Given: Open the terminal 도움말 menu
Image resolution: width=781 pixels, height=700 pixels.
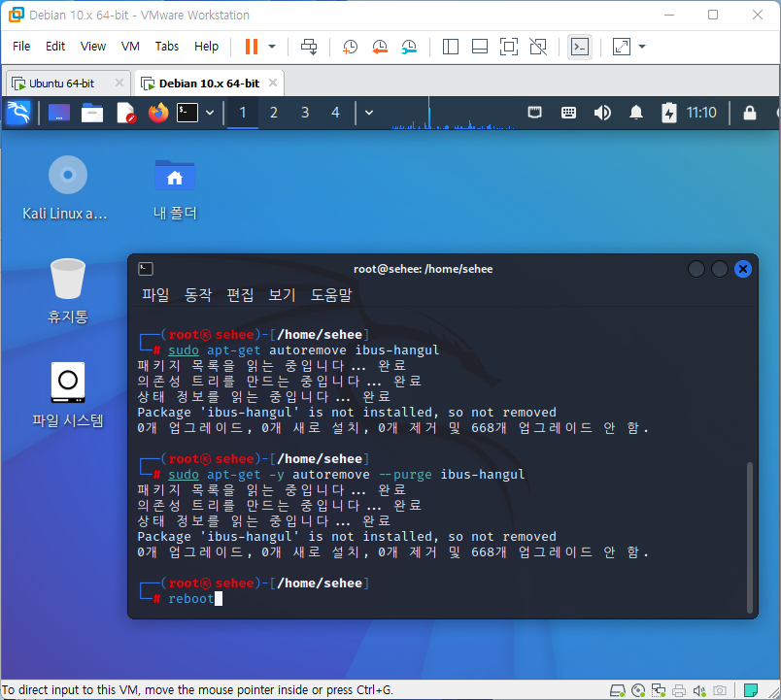Looking at the screenshot, I should click(331, 295).
